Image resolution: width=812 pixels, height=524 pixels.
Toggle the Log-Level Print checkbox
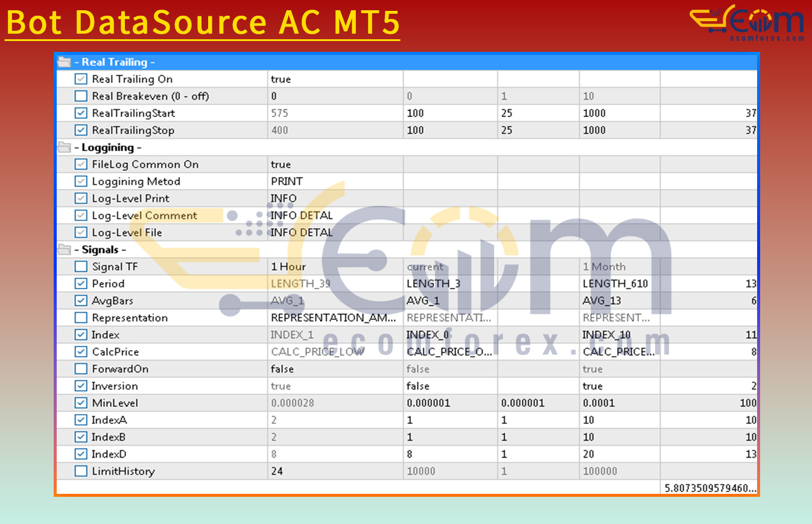[81, 198]
